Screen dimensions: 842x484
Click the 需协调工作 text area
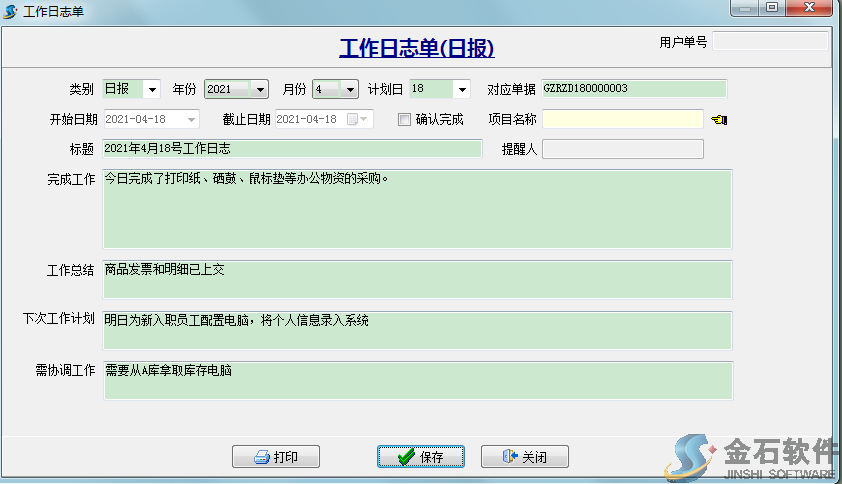tap(417, 380)
